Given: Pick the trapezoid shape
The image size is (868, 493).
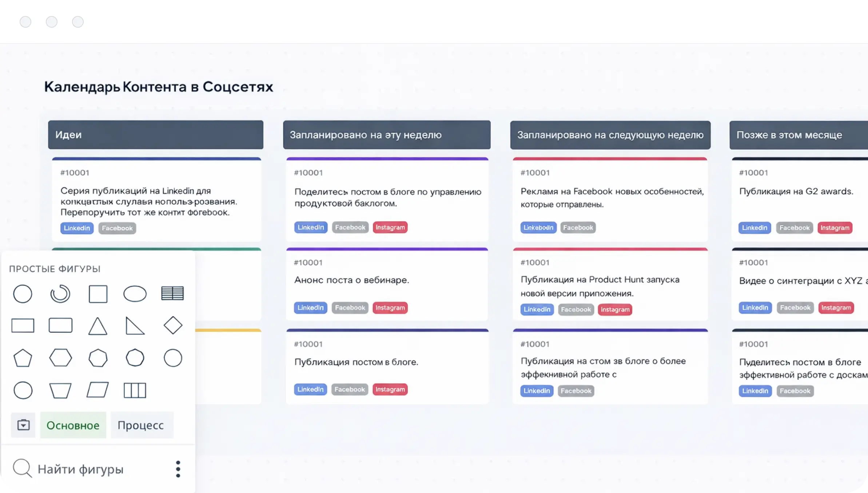Looking at the screenshot, I should click(60, 390).
